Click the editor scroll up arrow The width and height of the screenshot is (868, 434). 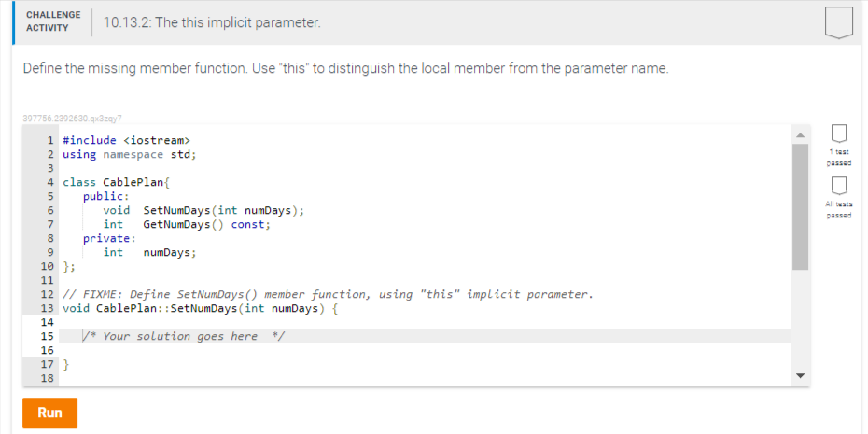(x=800, y=135)
